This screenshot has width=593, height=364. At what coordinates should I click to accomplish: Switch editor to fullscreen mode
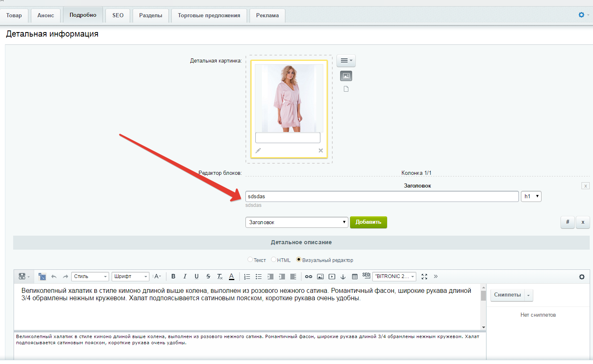[x=424, y=276]
